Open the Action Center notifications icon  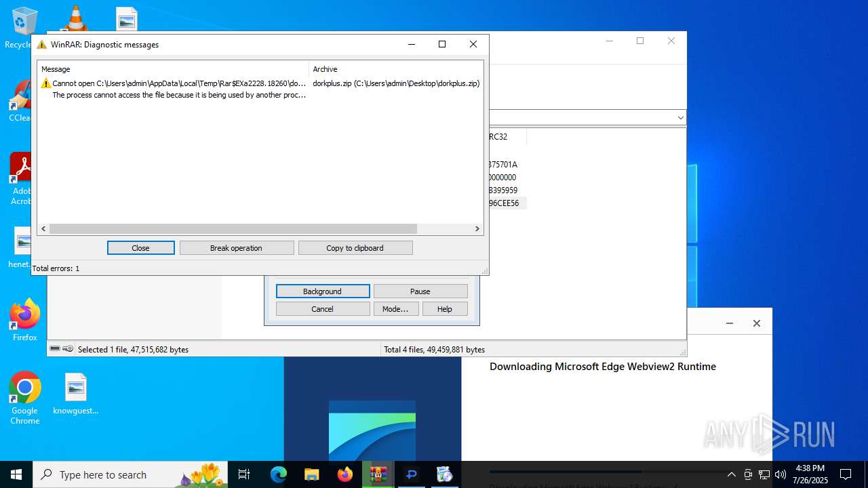[846, 474]
